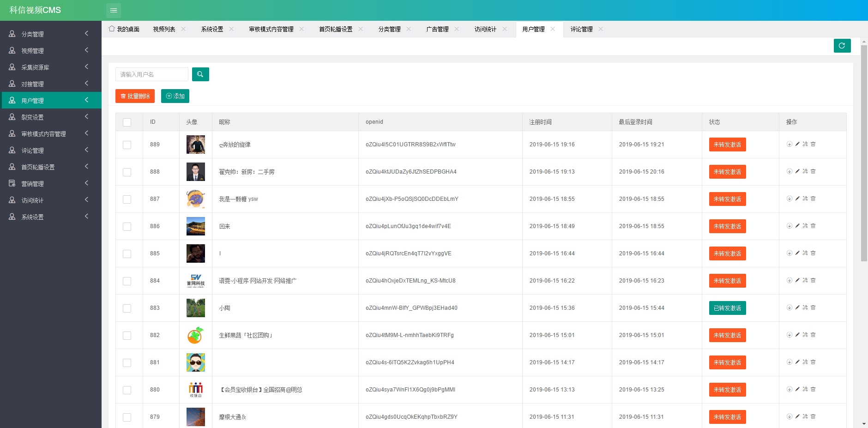This screenshot has height=428, width=868.
Task: Expand 访问统计 in the sidebar
Action: (x=51, y=200)
